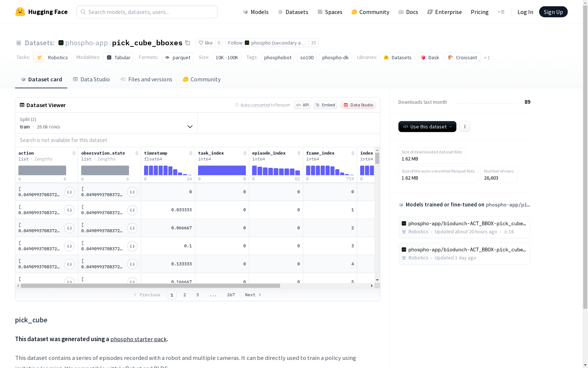Expand the observation.state JSON icon in the 0.133333 row
The width and height of the screenshot is (588, 368).
pos(132,264)
